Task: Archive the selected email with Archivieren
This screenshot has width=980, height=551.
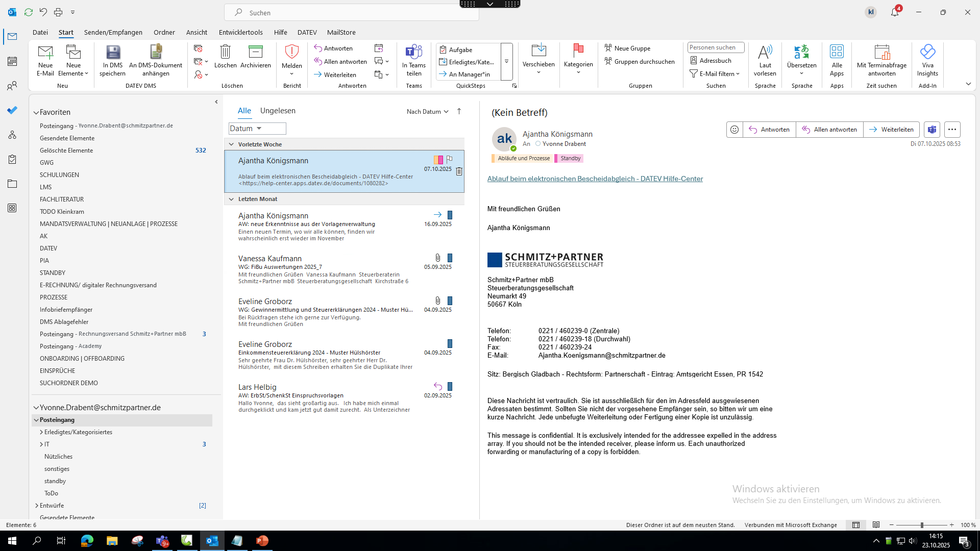Action: pos(255,57)
